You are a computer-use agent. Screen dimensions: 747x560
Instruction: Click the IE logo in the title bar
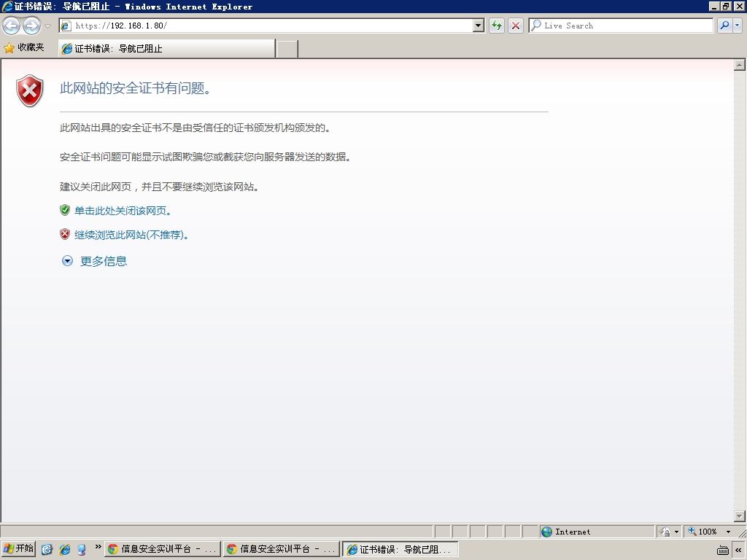[x=7, y=6]
